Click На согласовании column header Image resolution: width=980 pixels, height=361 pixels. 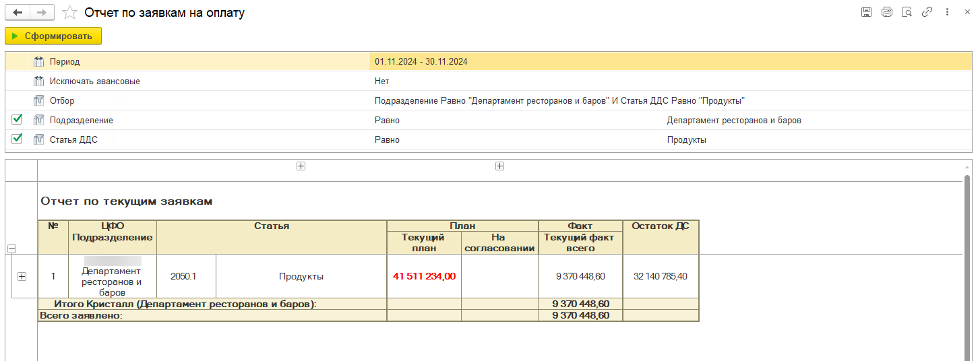pos(499,242)
